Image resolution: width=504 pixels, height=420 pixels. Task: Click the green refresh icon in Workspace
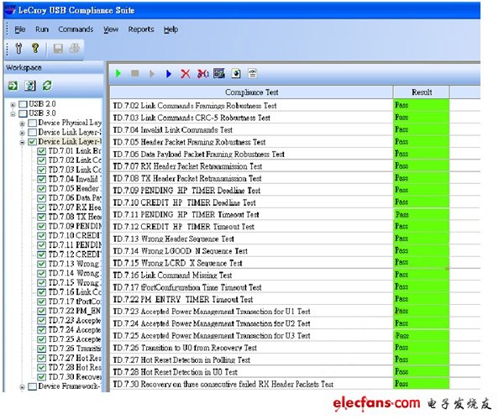pos(47,86)
